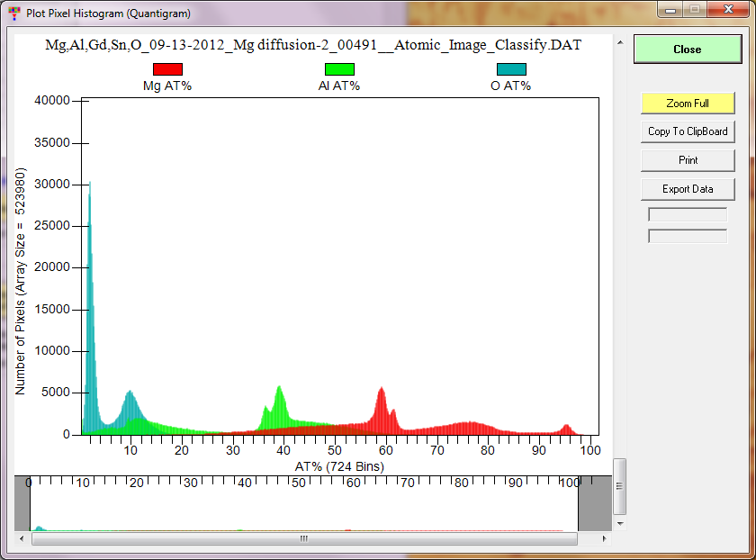Click the red Mg AT% legend swatch
756x560 pixels.
(167, 69)
